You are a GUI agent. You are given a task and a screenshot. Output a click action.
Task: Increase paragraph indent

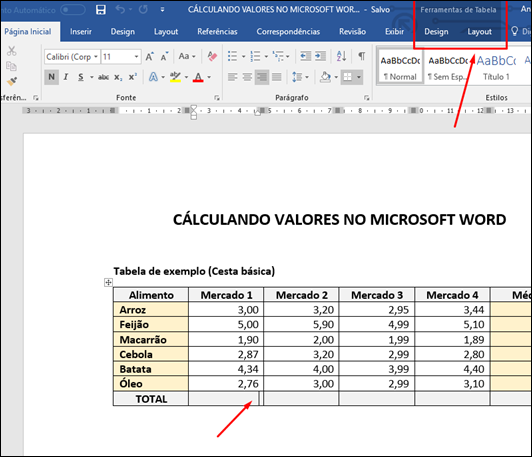point(320,56)
